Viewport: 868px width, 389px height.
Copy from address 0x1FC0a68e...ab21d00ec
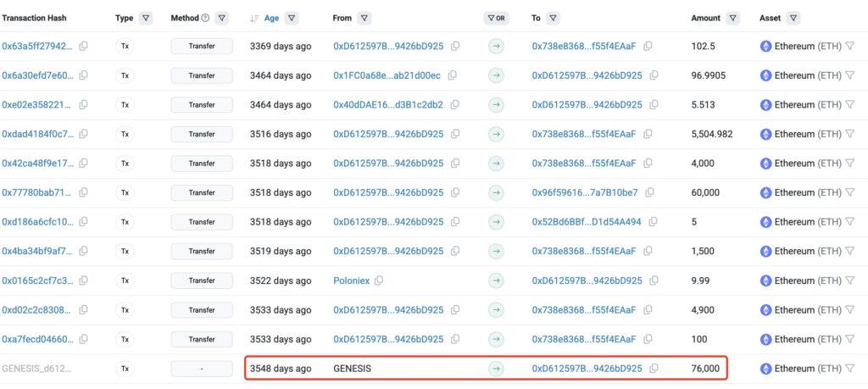click(453, 75)
